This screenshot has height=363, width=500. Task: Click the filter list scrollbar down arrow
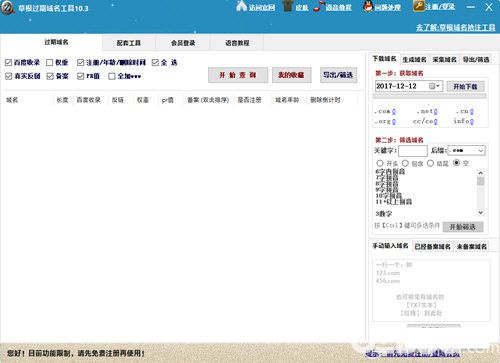[x=480, y=213]
